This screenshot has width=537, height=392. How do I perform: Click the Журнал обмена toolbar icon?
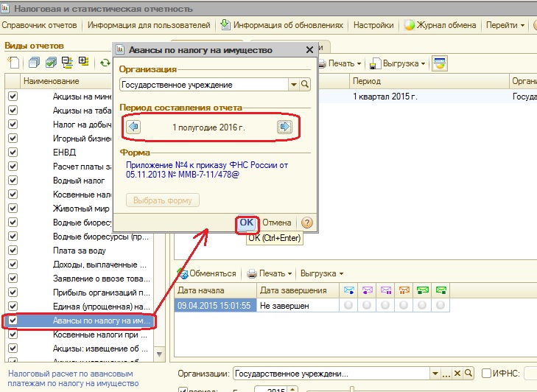(x=410, y=25)
